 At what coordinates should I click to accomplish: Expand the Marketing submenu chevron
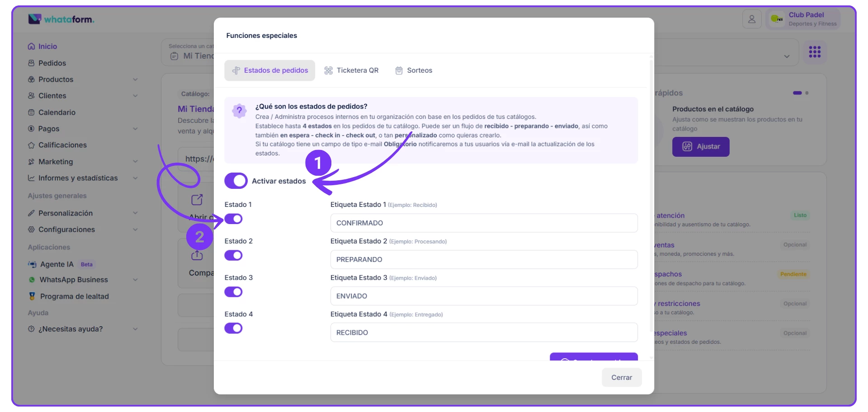click(x=135, y=162)
